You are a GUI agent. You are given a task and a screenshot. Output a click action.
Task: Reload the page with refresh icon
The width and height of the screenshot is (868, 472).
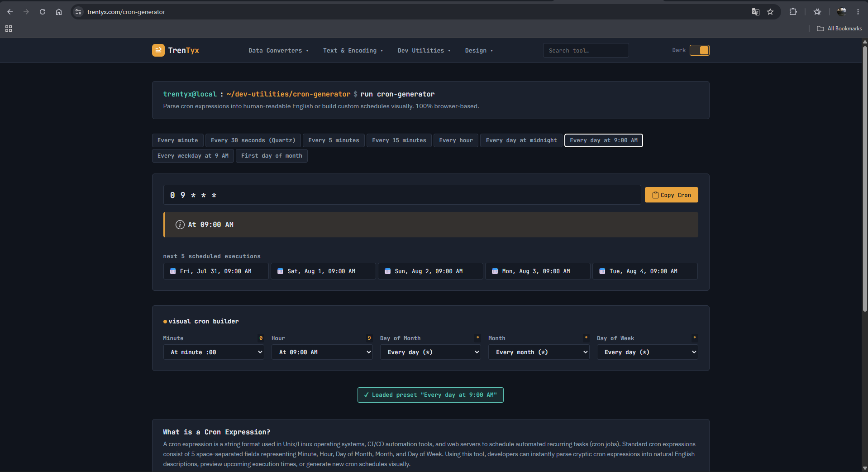click(43, 12)
